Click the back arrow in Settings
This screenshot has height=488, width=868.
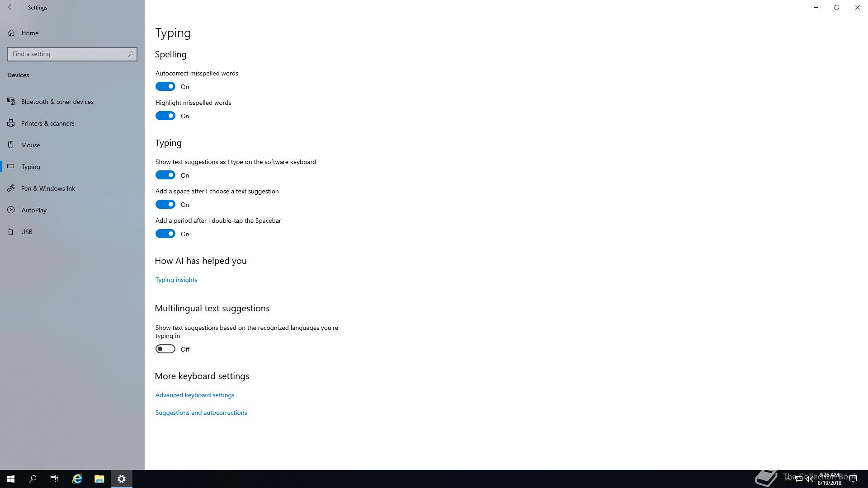(x=11, y=7)
